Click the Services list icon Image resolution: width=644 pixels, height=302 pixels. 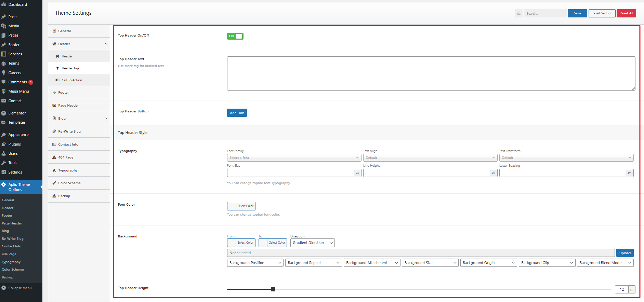point(4,54)
